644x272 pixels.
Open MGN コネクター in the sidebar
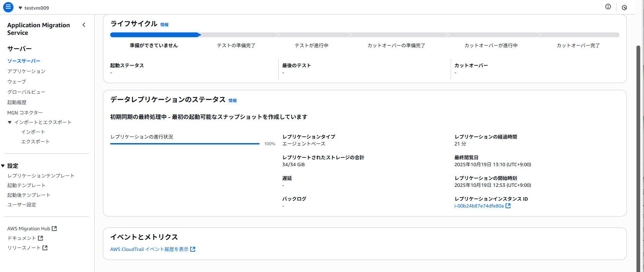coord(25,113)
